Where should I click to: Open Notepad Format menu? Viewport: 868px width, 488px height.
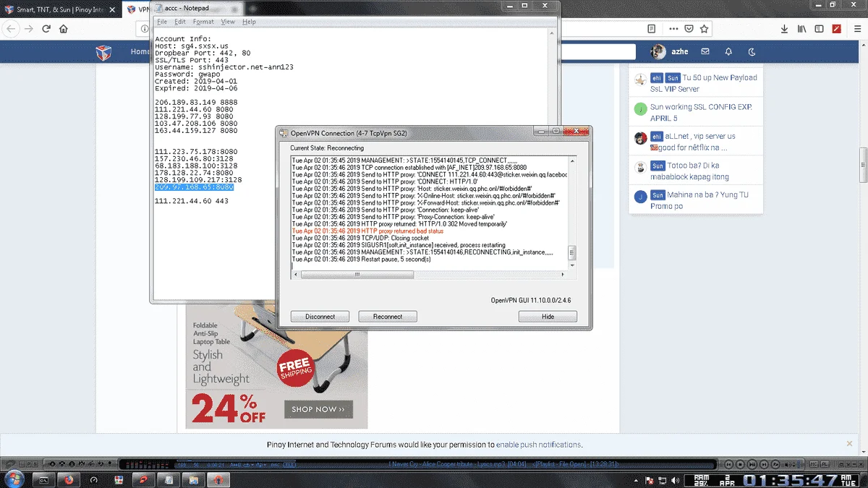(x=203, y=22)
